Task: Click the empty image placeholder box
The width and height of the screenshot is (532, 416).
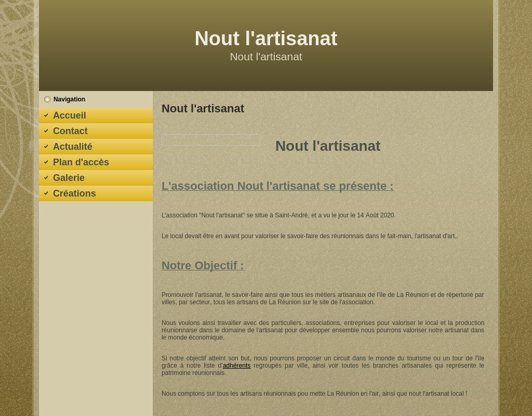Action: pyautogui.click(x=211, y=140)
